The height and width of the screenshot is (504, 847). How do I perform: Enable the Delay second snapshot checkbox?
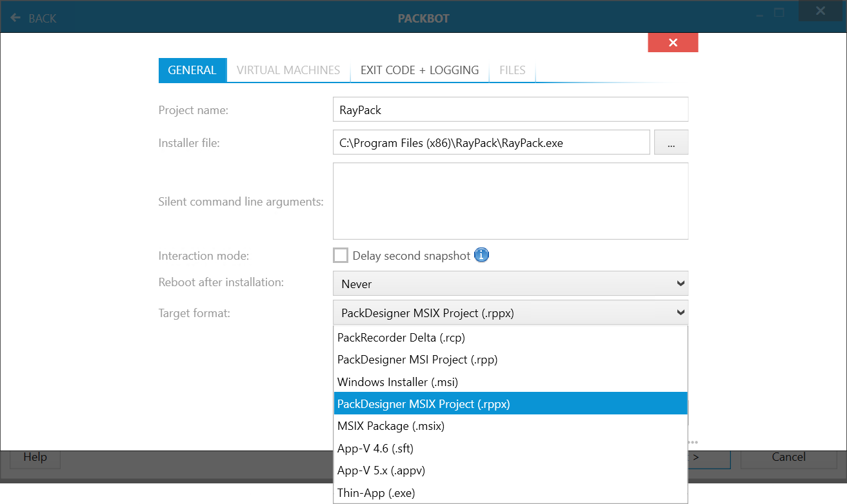[x=341, y=255]
